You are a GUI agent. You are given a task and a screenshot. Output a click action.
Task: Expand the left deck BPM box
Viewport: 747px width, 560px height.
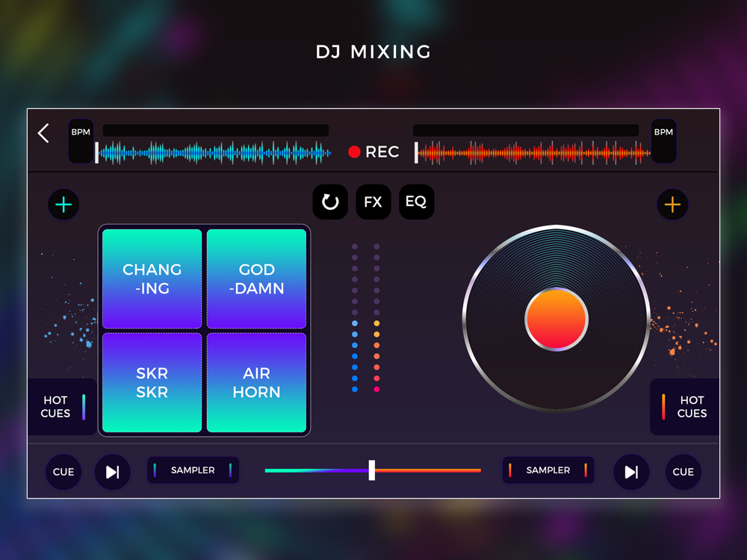[x=81, y=141]
